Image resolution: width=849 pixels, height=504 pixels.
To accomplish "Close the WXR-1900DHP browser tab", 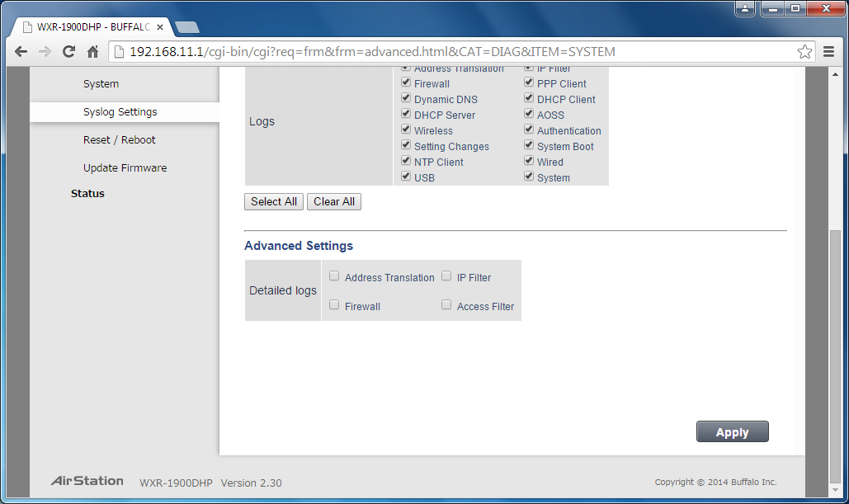I will (x=160, y=26).
